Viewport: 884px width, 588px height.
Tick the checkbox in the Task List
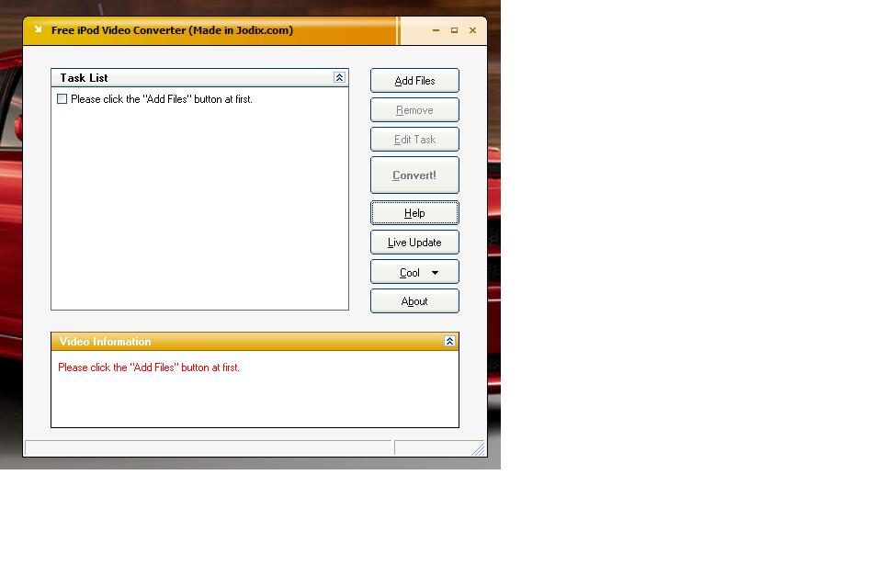point(62,99)
